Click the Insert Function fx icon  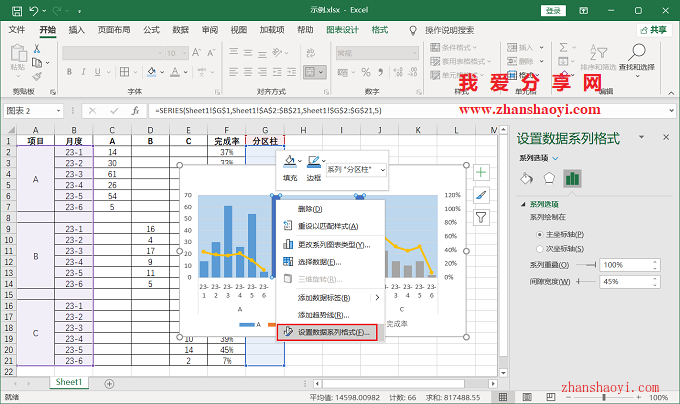(x=135, y=111)
